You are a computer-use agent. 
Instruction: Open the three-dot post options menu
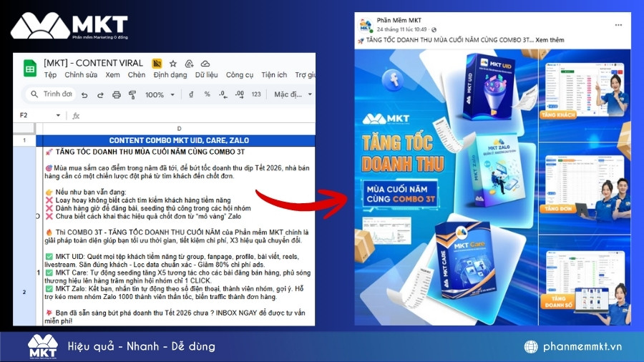pos(618,25)
